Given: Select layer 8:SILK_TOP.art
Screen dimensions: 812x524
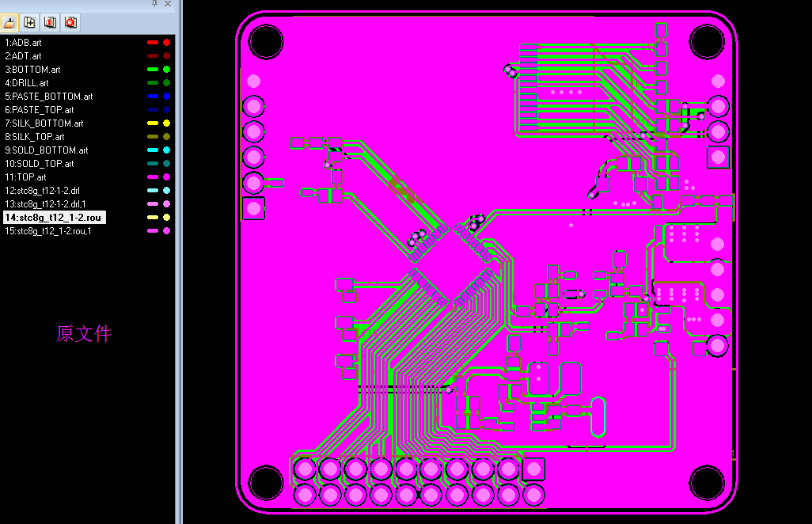Looking at the screenshot, I should coord(35,137).
